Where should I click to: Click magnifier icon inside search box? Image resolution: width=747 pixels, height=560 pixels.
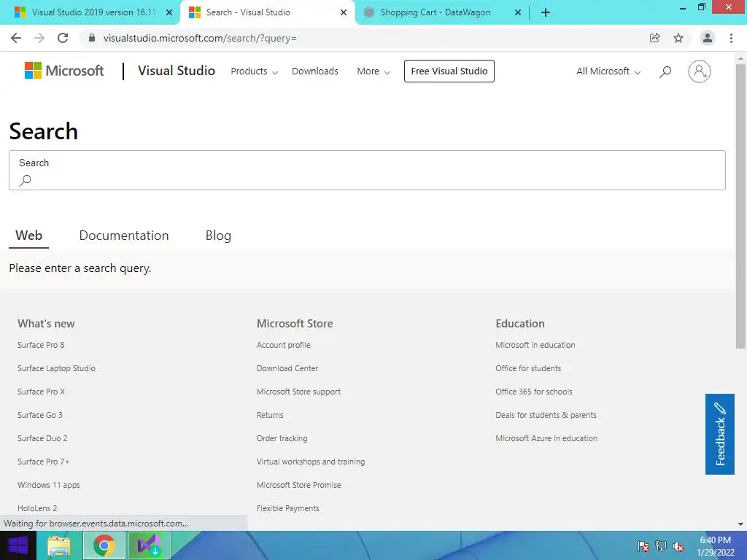coord(26,180)
